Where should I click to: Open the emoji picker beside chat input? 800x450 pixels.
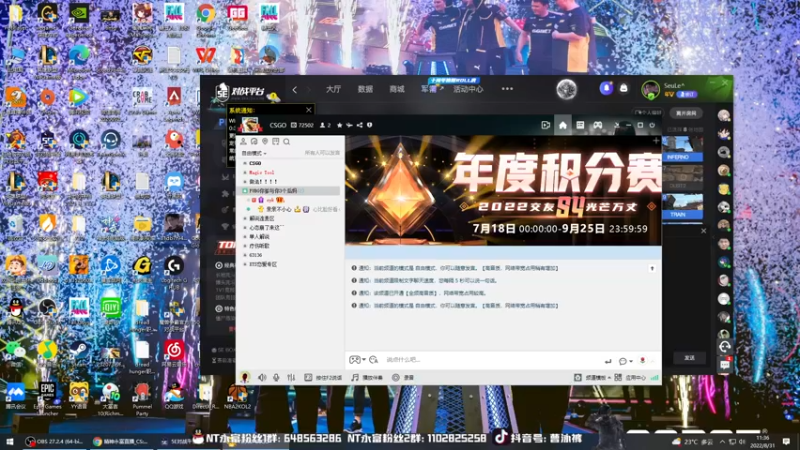(x=373, y=360)
